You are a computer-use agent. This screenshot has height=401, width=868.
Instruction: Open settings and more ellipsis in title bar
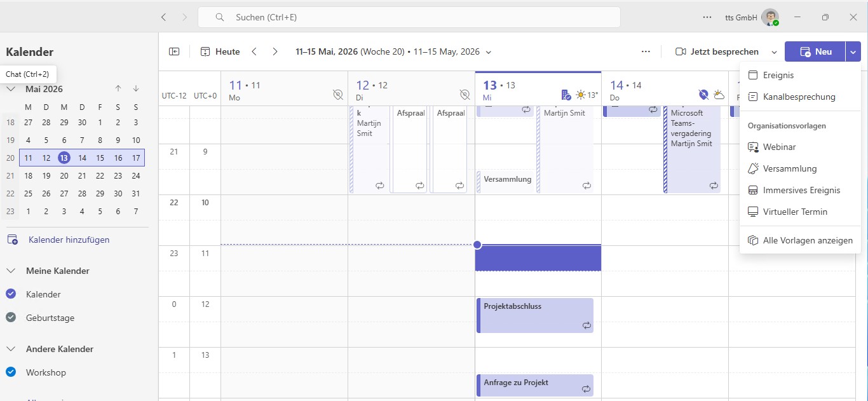(707, 17)
